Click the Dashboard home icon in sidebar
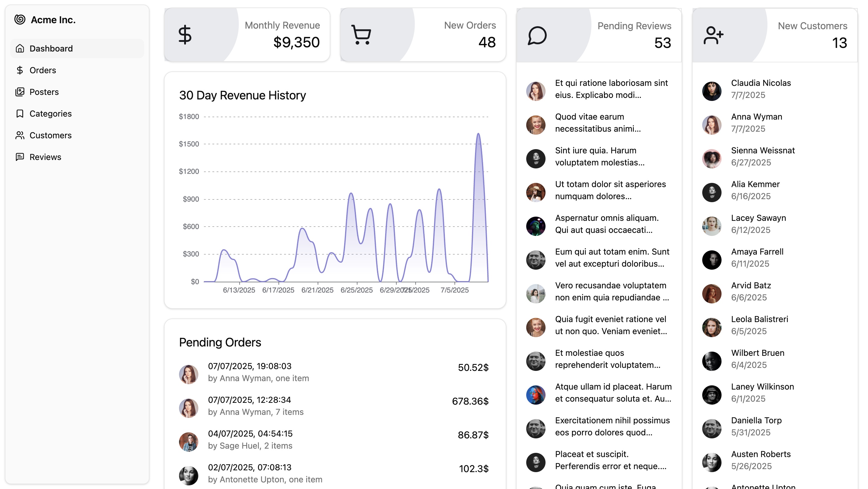868x489 pixels. tap(20, 49)
